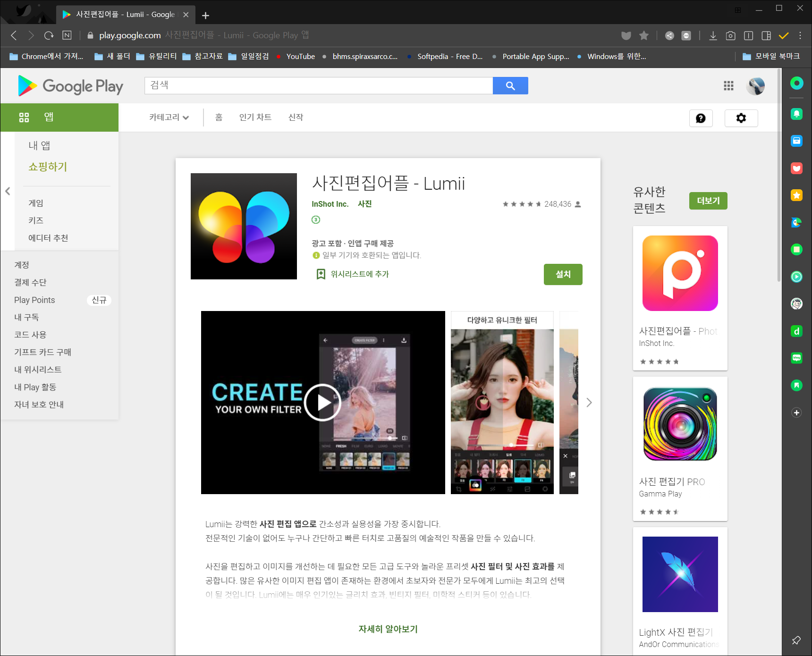Viewport: 812px width, 656px height.
Task: Click inside the 검색 search field
Action: pyautogui.click(x=319, y=85)
